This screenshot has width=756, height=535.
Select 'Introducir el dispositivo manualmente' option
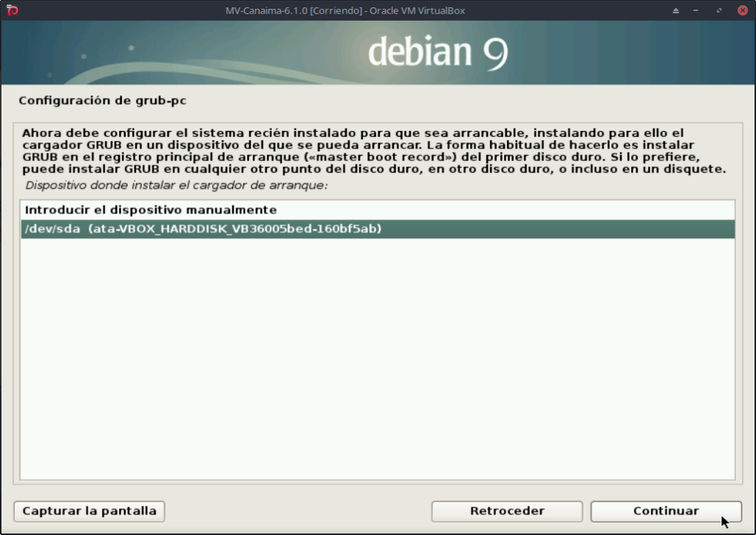pyautogui.click(x=151, y=210)
